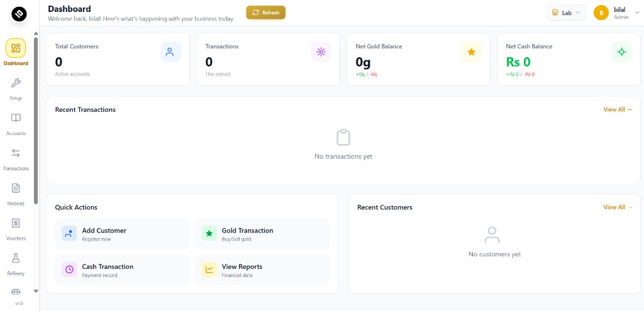Viewport: 644px width, 311px height.
Task: Open View All in Recent Transactions
Action: [x=618, y=109]
